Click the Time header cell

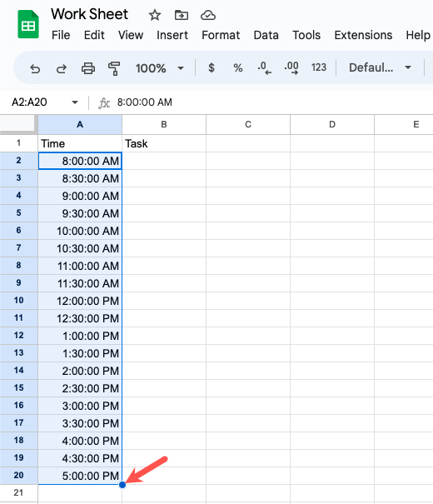tap(80, 143)
